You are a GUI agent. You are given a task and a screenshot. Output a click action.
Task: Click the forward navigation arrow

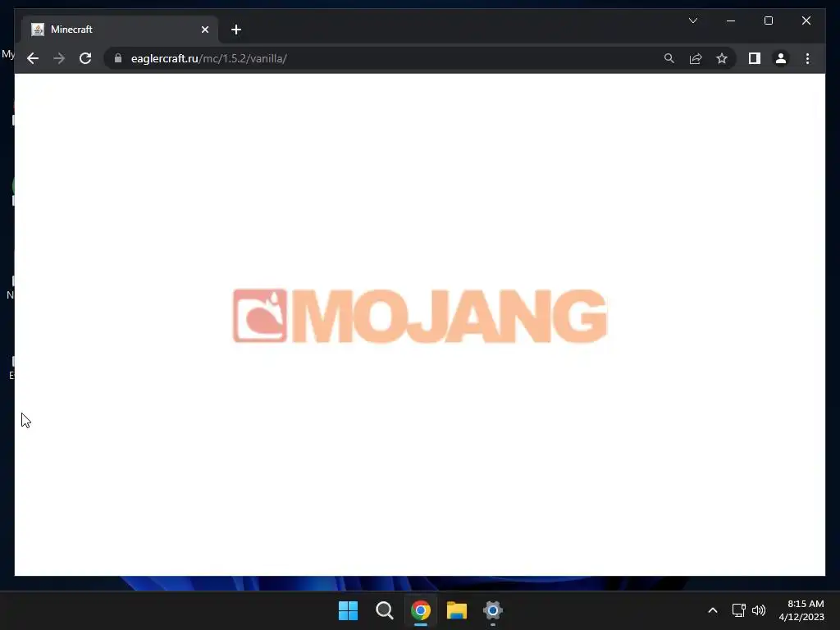59,58
